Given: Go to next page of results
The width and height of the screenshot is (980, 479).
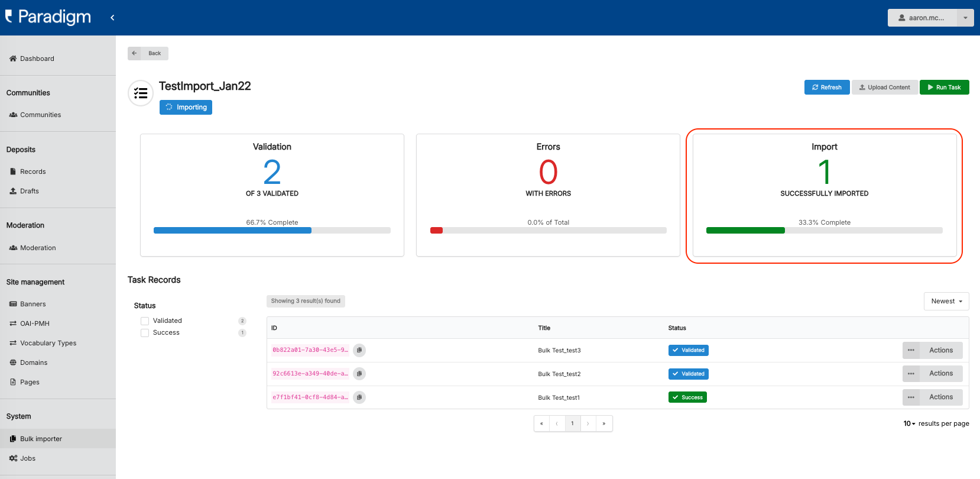Looking at the screenshot, I should click(588, 423).
